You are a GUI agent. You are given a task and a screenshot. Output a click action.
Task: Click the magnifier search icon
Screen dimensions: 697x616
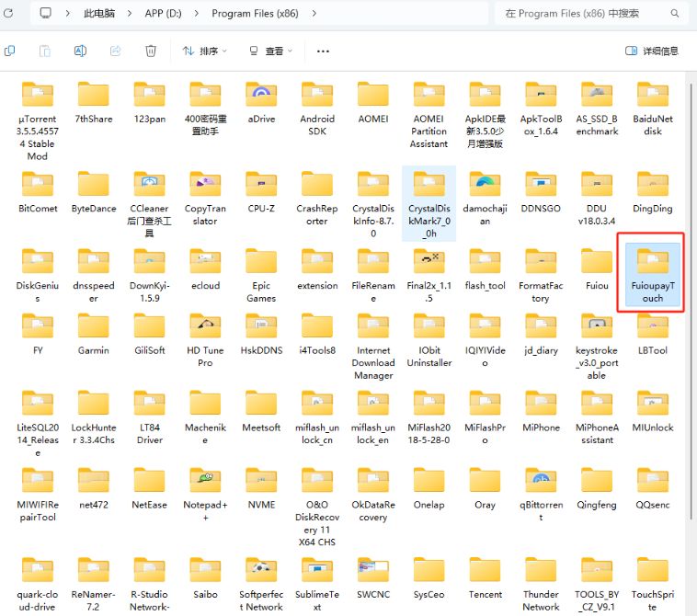pyautogui.click(x=675, y=14)
